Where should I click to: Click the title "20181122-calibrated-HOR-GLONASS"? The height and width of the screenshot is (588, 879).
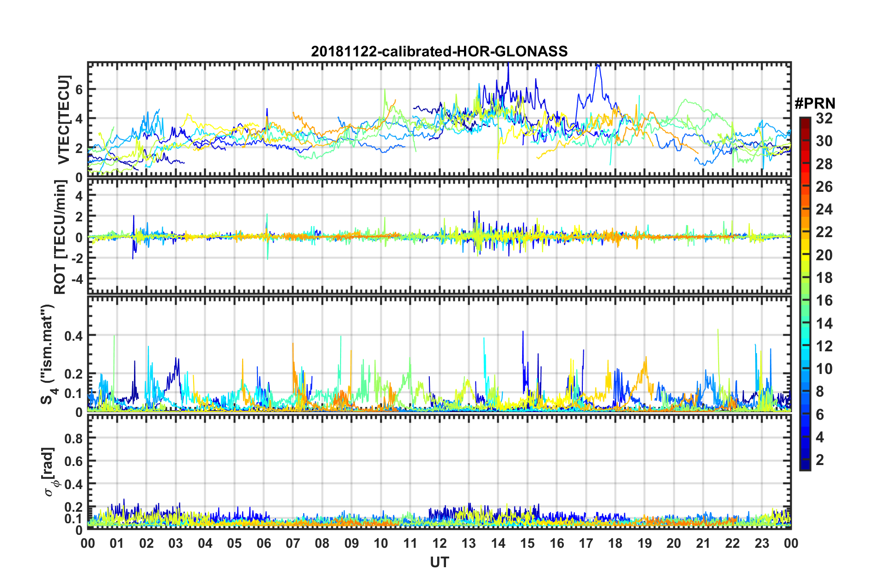coord(439,51)
